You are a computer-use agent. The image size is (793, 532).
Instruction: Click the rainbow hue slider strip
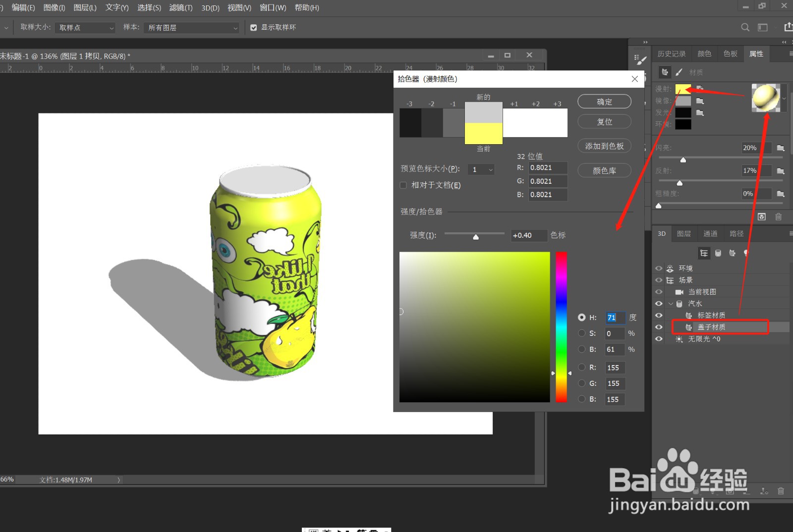point(561,327)
